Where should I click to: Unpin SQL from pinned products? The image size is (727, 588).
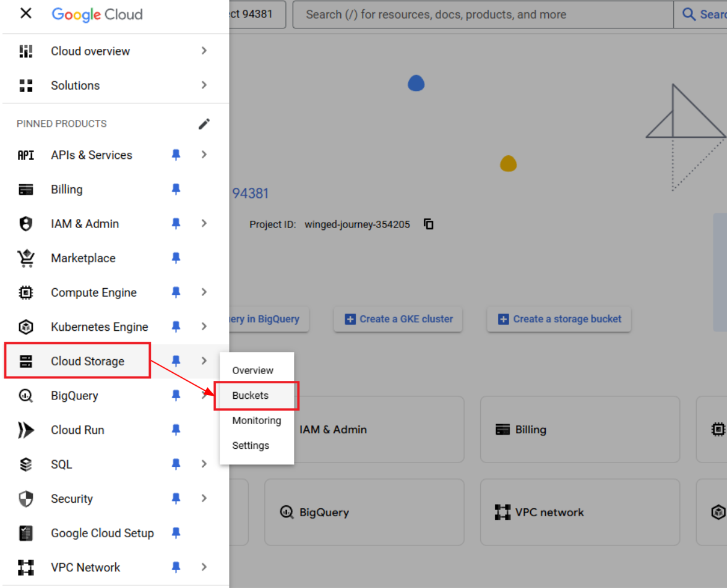(176, 464)
